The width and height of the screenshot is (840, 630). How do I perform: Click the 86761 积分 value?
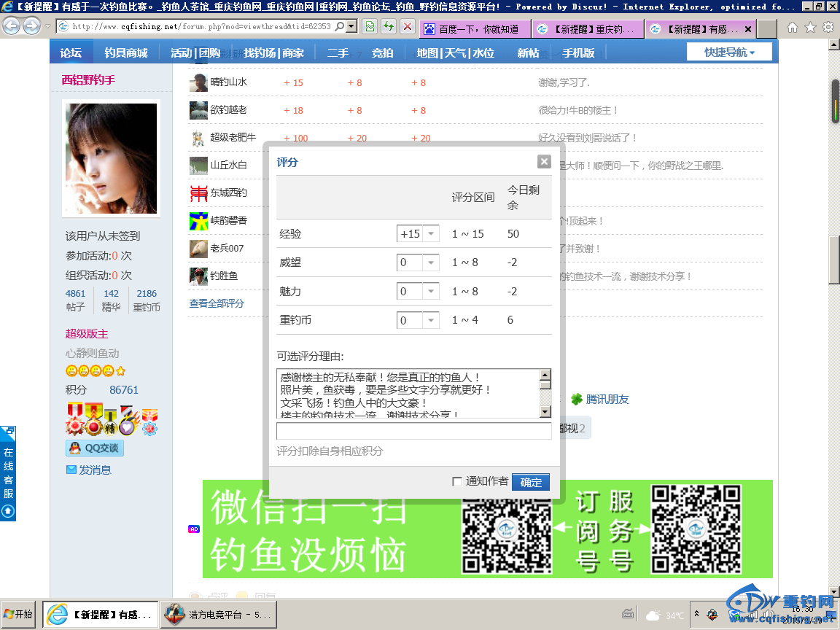pos(124,390)
